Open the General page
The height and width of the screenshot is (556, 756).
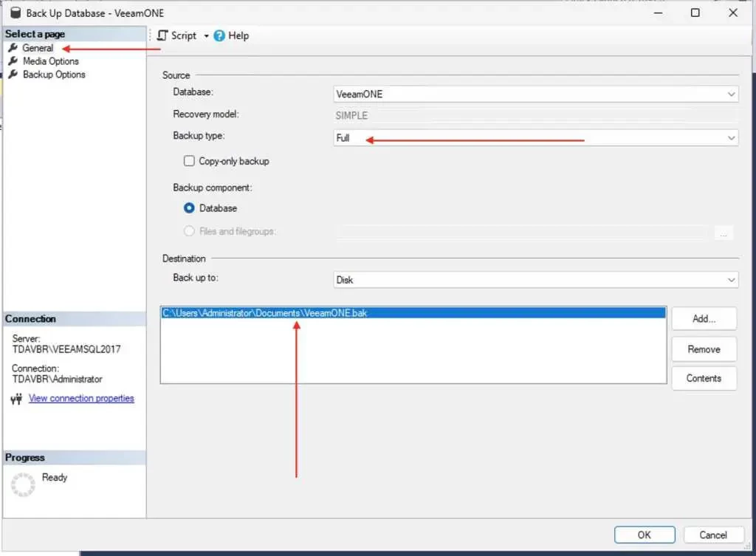click(38, 48)
